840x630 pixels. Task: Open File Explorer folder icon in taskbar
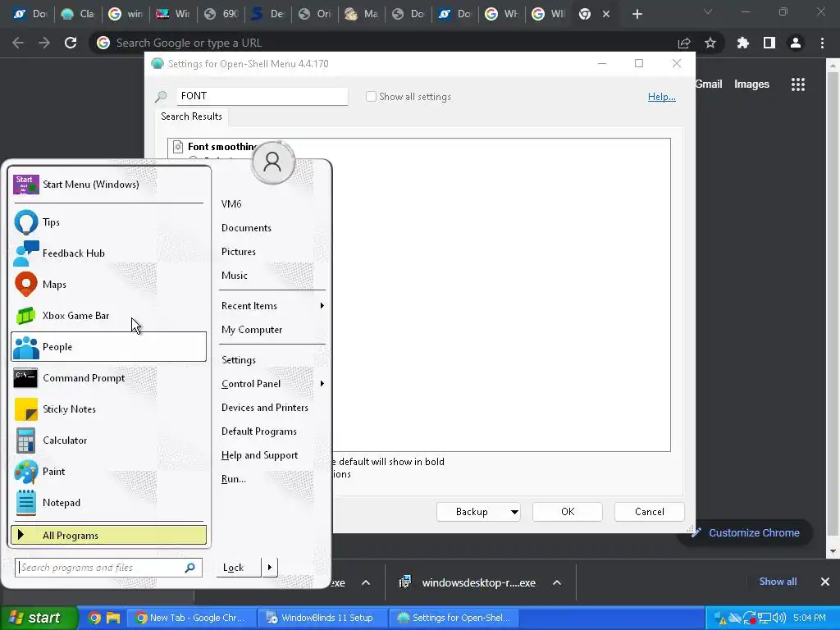(113, 618)
